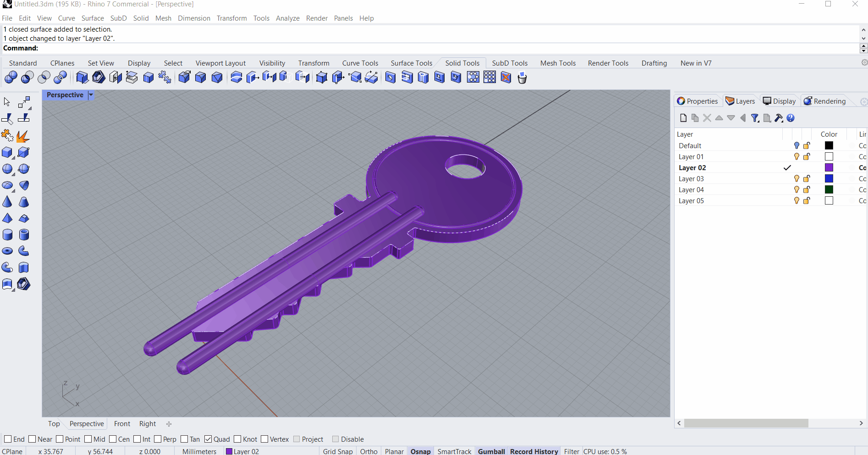Enable the Near osnap checkbox
868x455 pixels.
[32, 439]
